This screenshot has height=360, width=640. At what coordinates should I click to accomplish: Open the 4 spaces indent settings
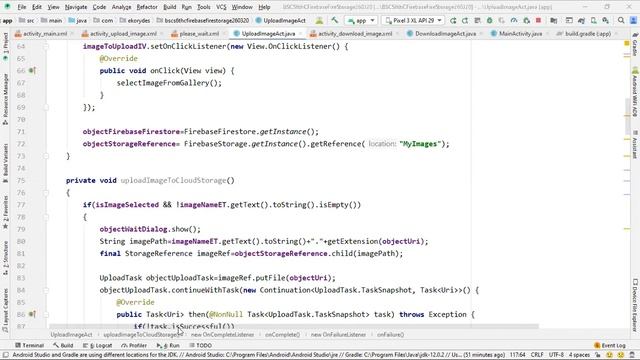[x=579, y=355]
